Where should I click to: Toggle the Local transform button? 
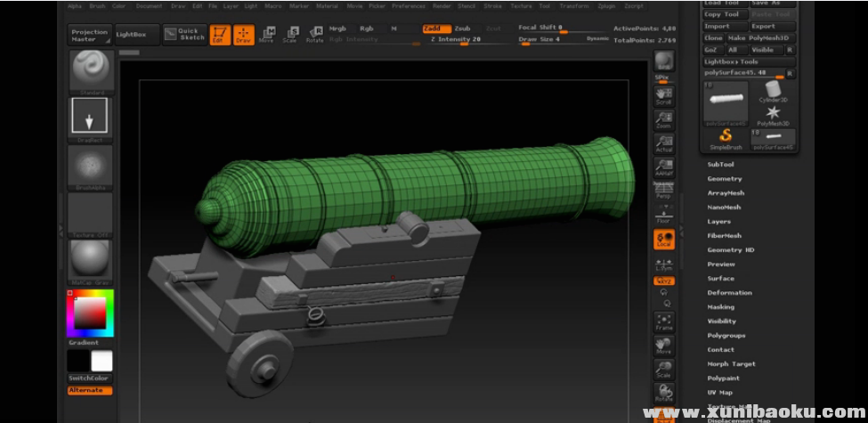coord(664,239)
